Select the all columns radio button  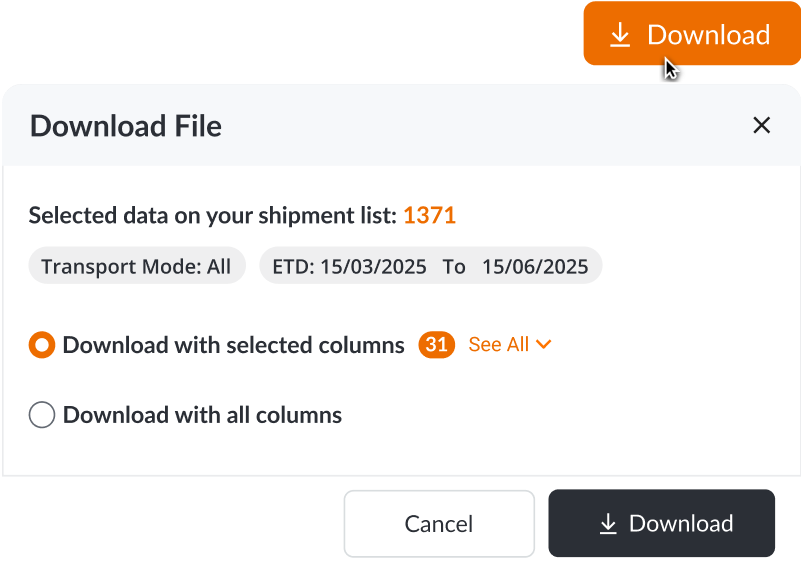point(42,415)
